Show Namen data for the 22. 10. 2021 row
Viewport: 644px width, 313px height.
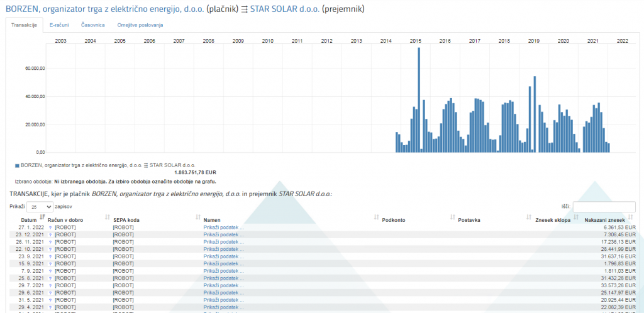[223, 249]
